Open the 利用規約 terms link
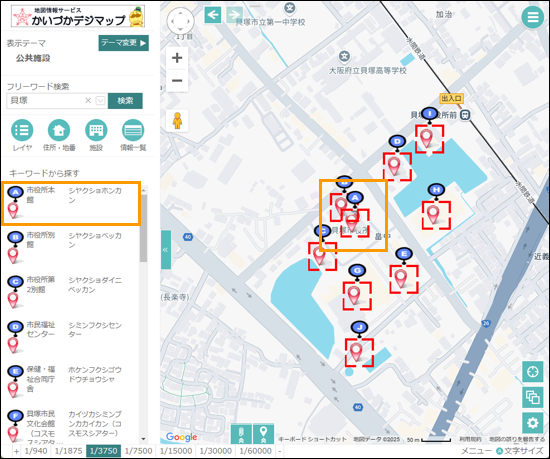Viewport: 550px width, 459px height. 470,439
